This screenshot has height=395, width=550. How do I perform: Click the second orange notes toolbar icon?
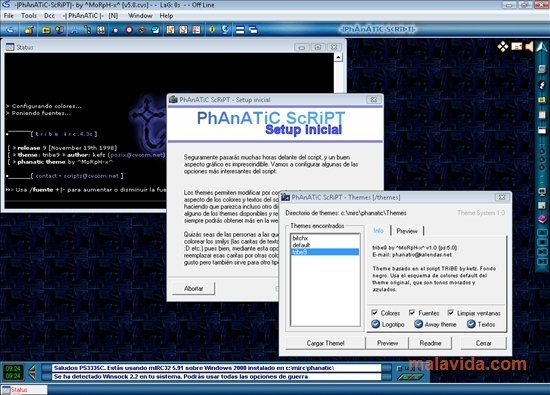(183, 30)
